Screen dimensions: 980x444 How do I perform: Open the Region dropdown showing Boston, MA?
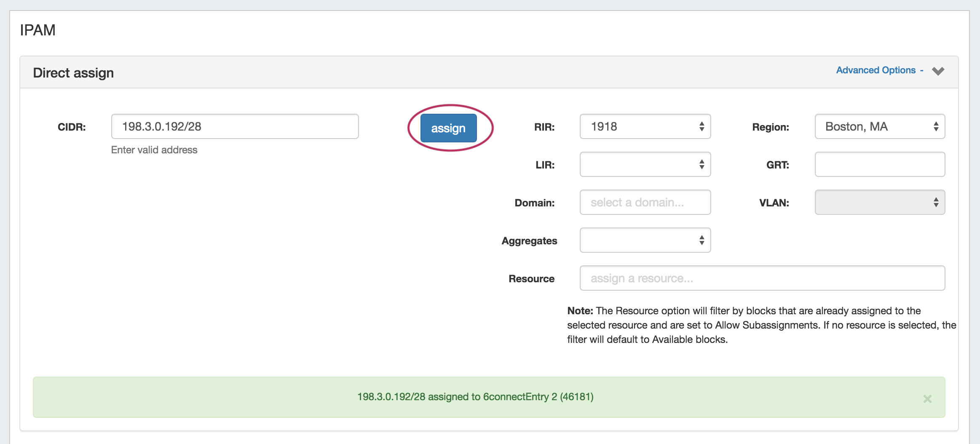[x=880, y=126]
